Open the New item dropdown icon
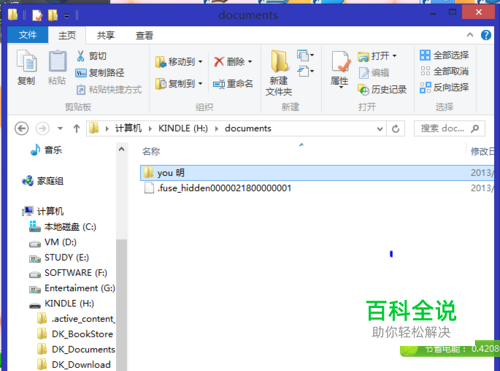This screenshot has height=371, width=500. point(305,55)
